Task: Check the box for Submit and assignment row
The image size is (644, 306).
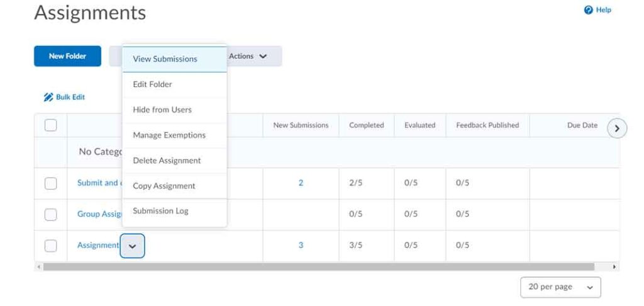Action: (51, 183)
